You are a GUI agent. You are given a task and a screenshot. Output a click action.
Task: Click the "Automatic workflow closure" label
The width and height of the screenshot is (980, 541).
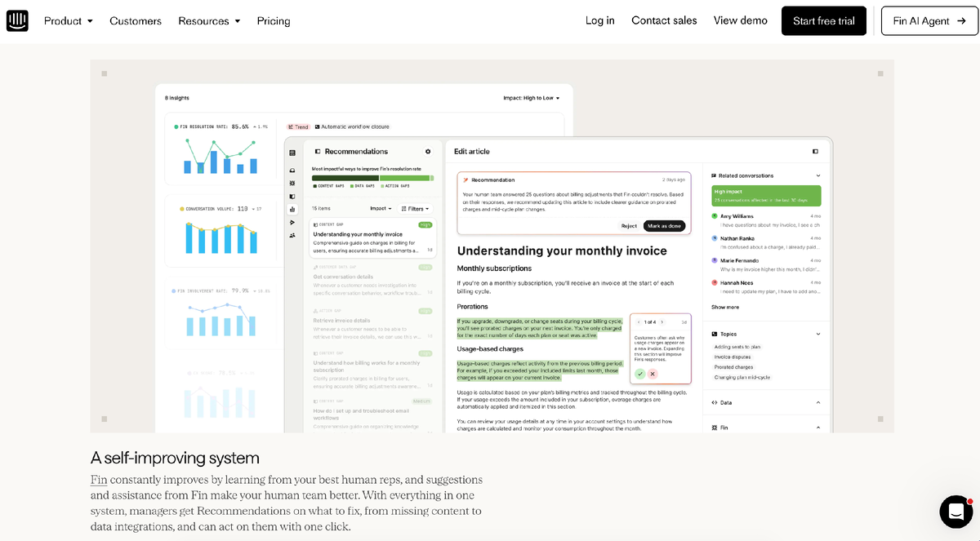(x=355, y=127)
